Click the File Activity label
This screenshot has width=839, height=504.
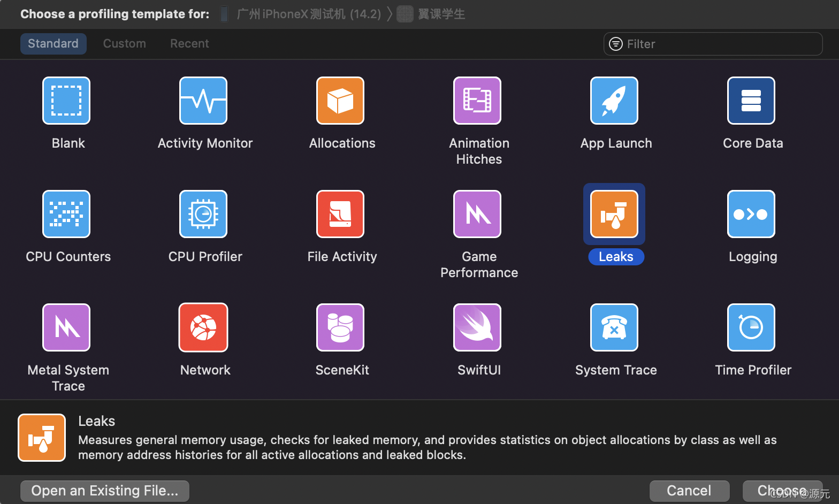point(342,257)
